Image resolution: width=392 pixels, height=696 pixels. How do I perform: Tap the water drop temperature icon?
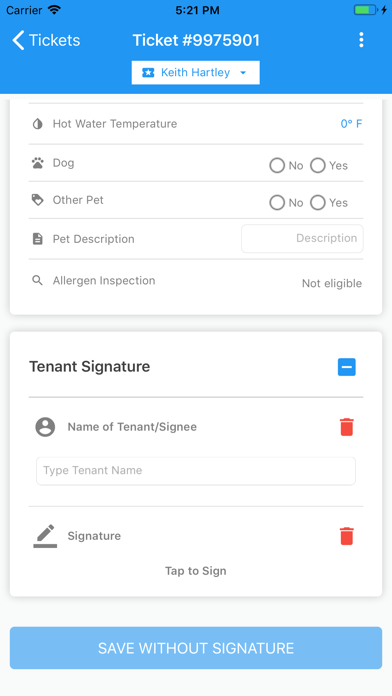[x=38, y=124]
